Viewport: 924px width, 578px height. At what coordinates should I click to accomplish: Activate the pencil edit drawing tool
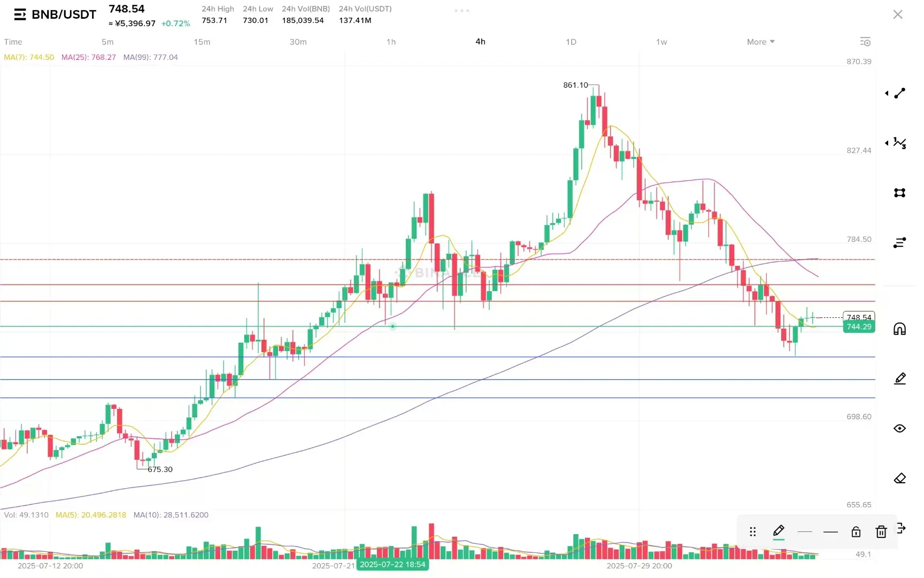(x=900, y=378)
